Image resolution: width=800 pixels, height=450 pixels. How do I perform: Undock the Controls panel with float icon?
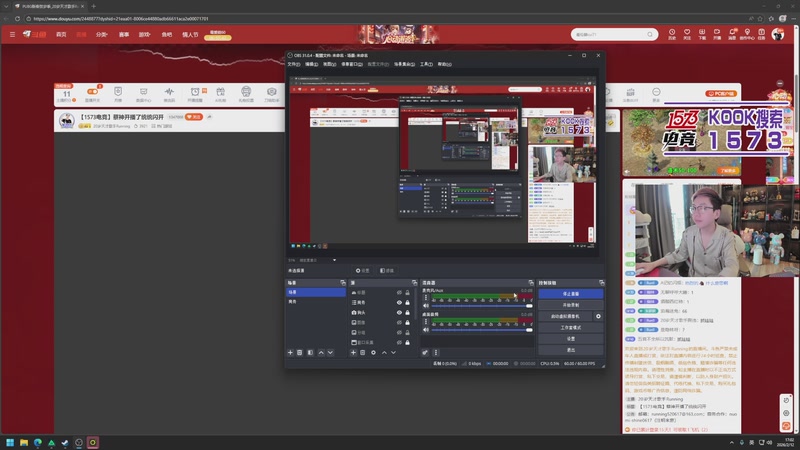(602, 283)
